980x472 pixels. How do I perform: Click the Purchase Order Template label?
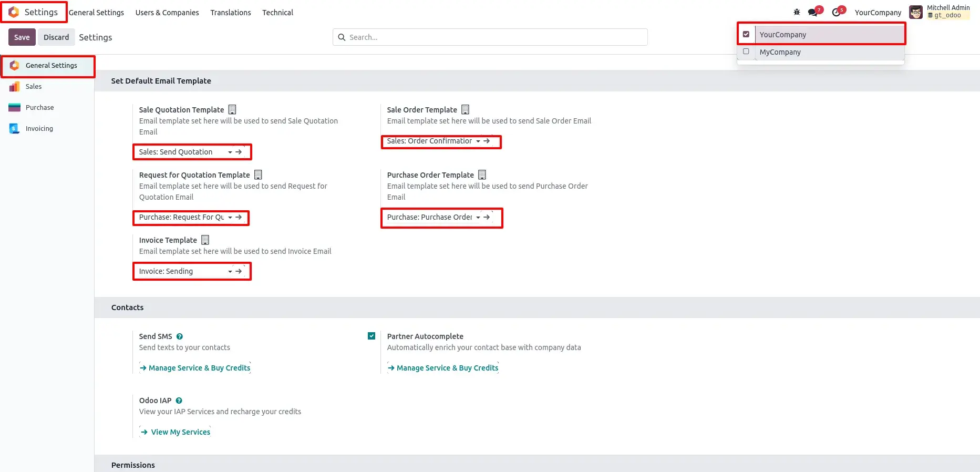click(430, 175)
